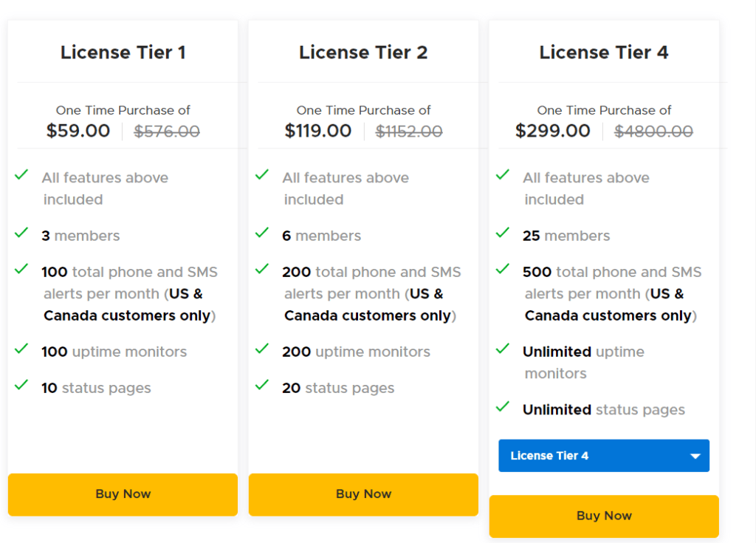Click the checkmark beside Tier 4 '500 total phone' alerts
The width and height of the screenshot is (756, 543).
pyautogui.click(x=503, y=269)
